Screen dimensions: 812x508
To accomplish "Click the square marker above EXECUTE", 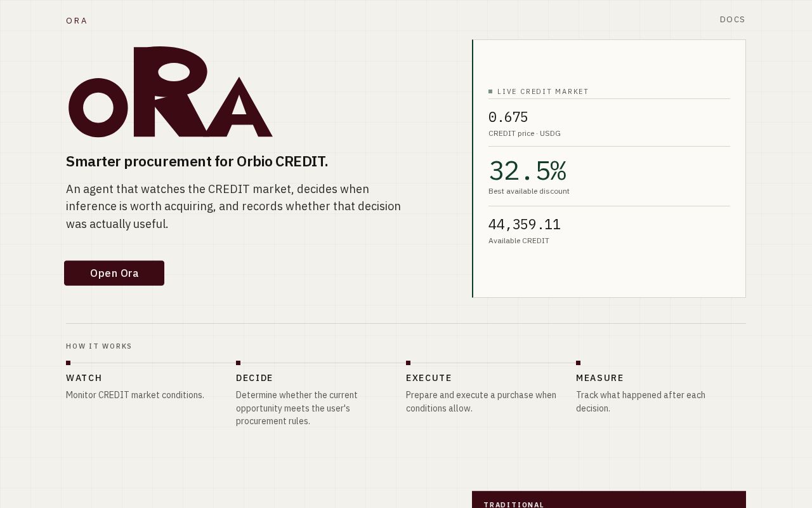I will point(408,363).
